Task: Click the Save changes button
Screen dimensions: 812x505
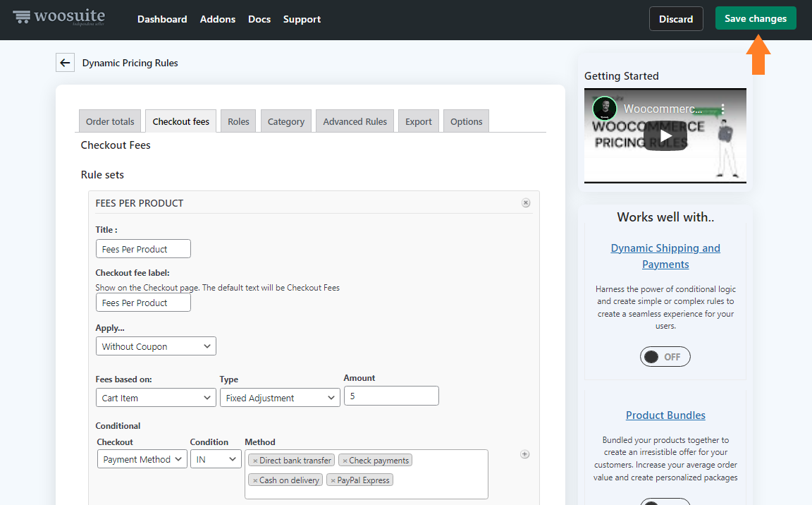Action: (756, 18)
